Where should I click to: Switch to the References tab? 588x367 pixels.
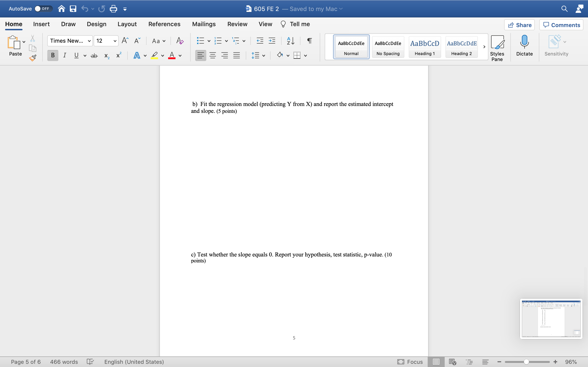164,24
